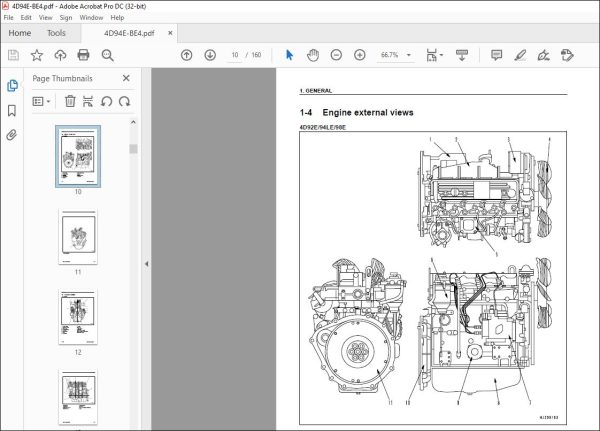
Task: Click the scrolling mode toolbar icon
Action: point(462,55)
